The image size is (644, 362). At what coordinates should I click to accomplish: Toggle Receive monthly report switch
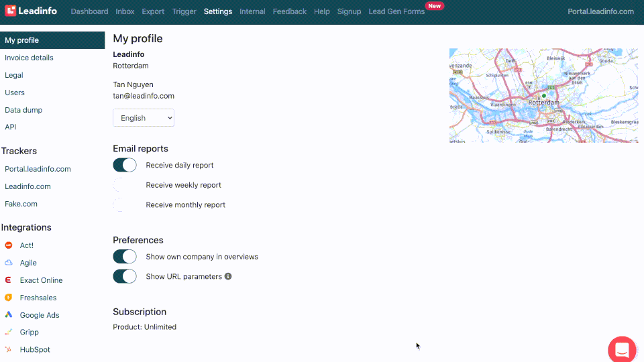tap(125, 204)
